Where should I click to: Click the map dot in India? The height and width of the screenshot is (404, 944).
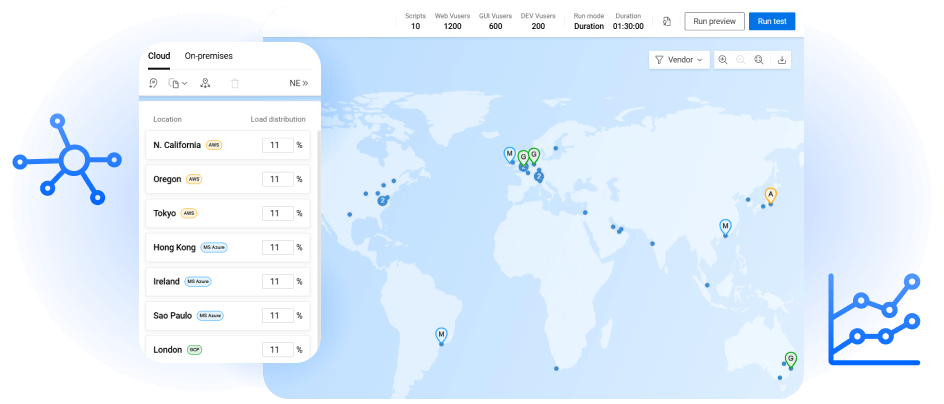652,244
